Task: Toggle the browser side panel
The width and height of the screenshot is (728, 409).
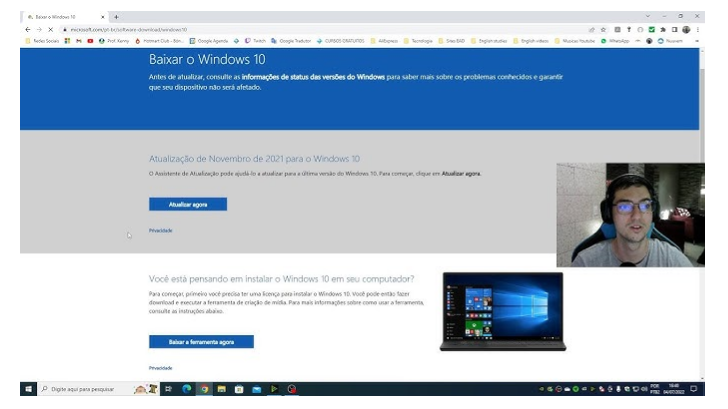Action: tap(675, 30)
